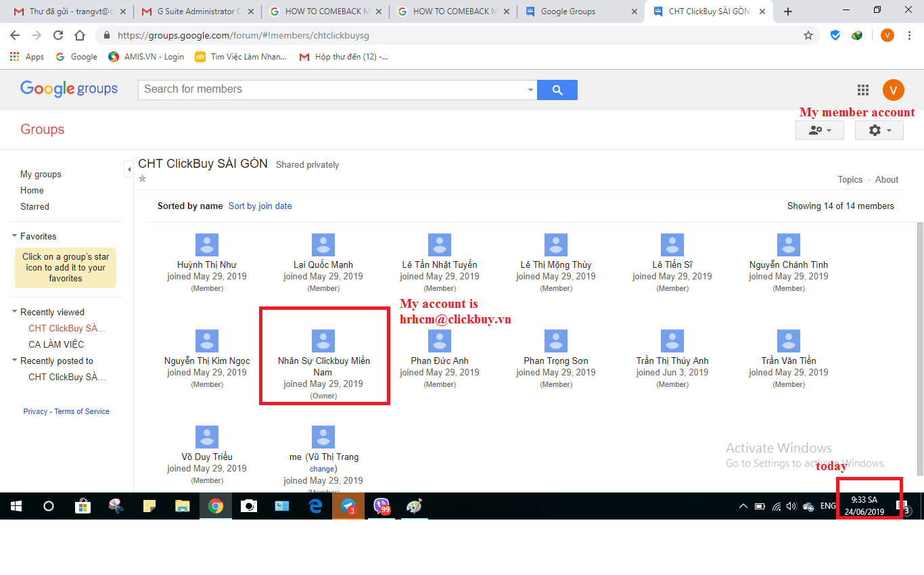Screen dimensions: 924x575
Task: Open the blue shield extension icon
Action: (835, 35)
